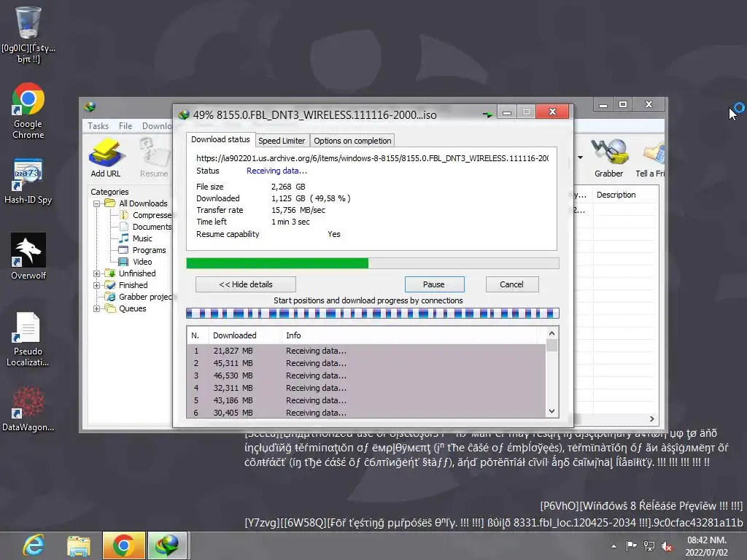
Task: Click the Add URL toolbar icon
Action: (x=106, y=157)
